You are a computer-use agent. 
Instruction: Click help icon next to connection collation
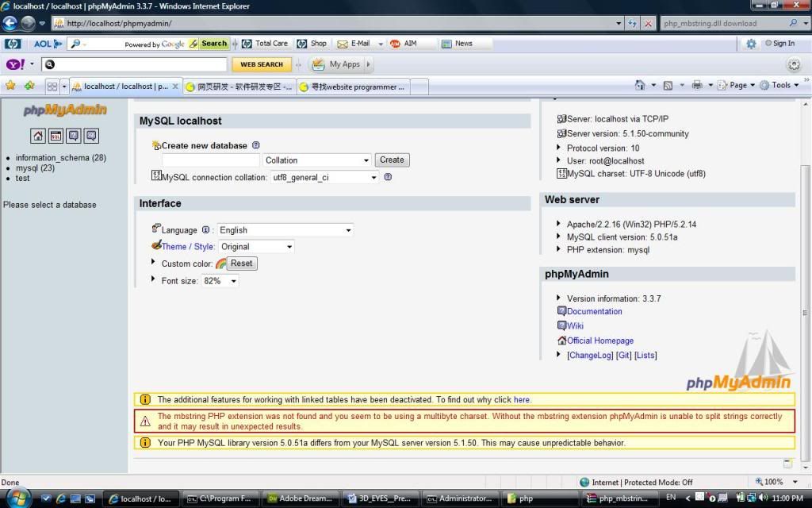click(388, 177)
